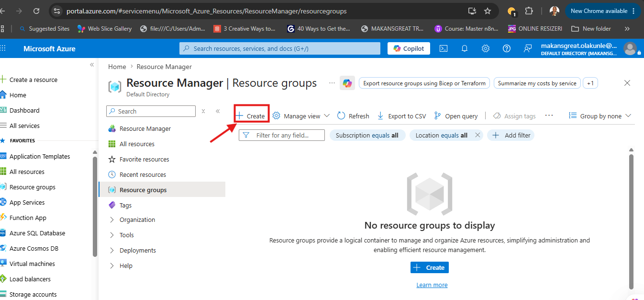Open the notifications bell
This screenshot has width=644, height=300.
point(464,48)
